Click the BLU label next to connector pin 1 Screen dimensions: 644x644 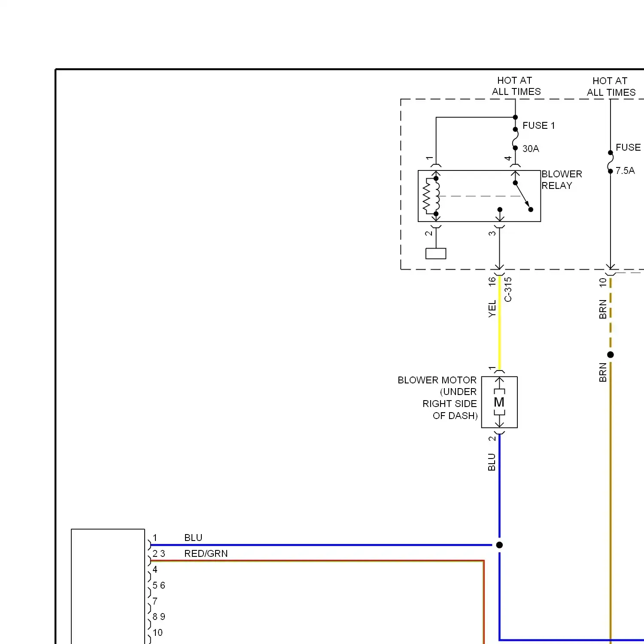pos(193,538)
